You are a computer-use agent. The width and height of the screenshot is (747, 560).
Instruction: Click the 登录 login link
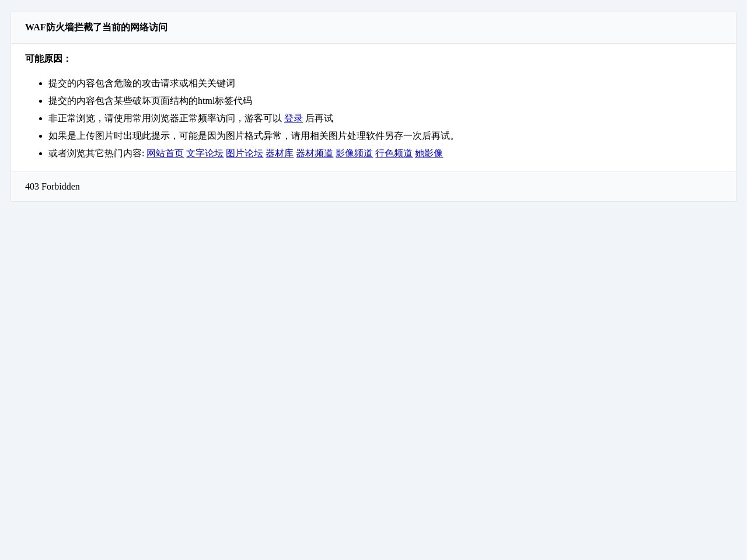pyautogui.click(x=293, y=118)
